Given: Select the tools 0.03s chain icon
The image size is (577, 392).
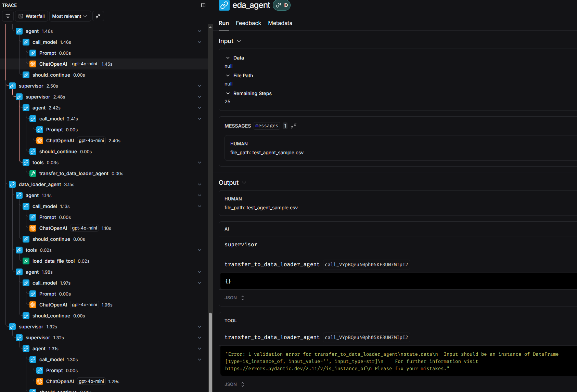Looking at the screenshot, I should [x=26, y=162].
